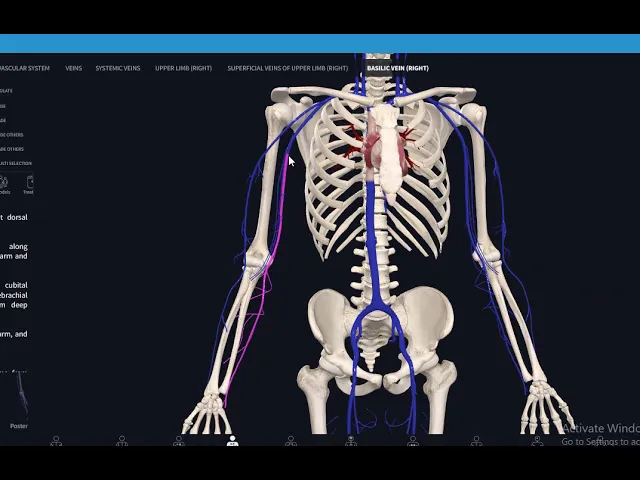Open Upper Limb (Right) breadcrumb
This screenshot has width=640, height=480.
[183, 68]
